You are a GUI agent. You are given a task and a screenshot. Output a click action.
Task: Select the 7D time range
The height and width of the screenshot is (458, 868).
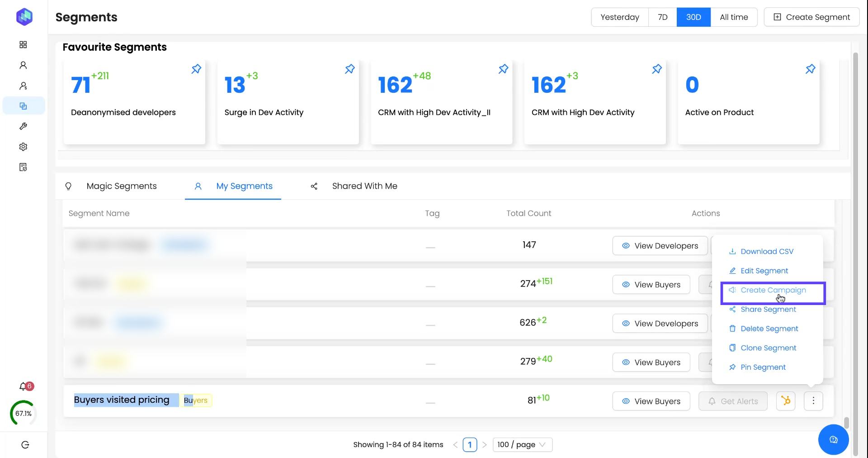click(x=662, y=17)
